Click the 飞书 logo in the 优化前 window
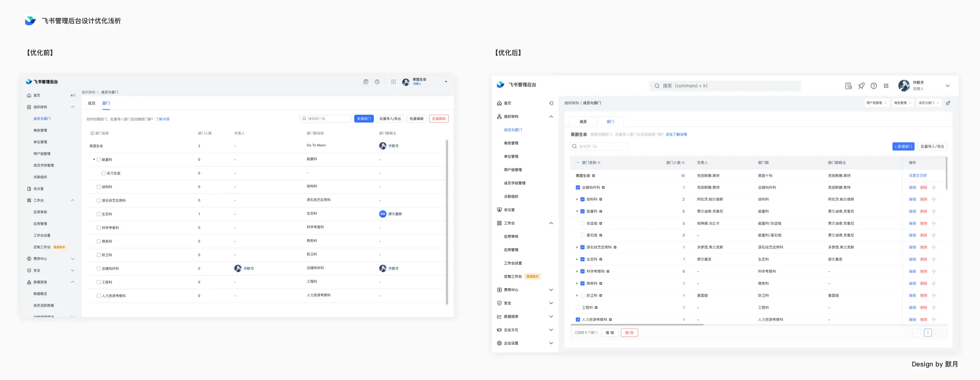This screenshot has width=980, height=380. click(29, 81)
